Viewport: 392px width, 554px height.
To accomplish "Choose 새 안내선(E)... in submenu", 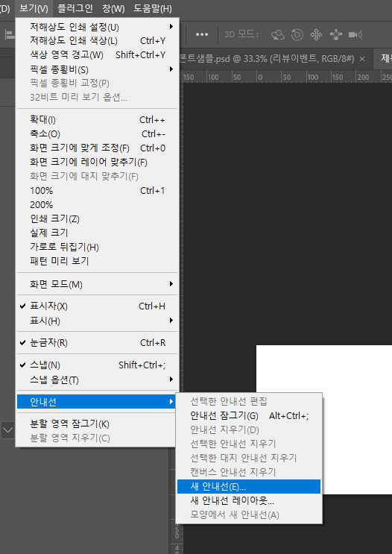I will [x=249, y=486].
